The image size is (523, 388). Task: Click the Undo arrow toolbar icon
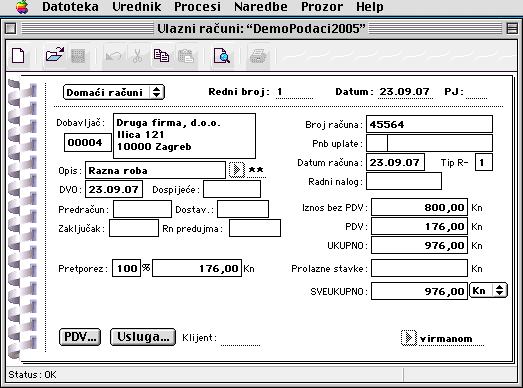click(x=113, y=56)
